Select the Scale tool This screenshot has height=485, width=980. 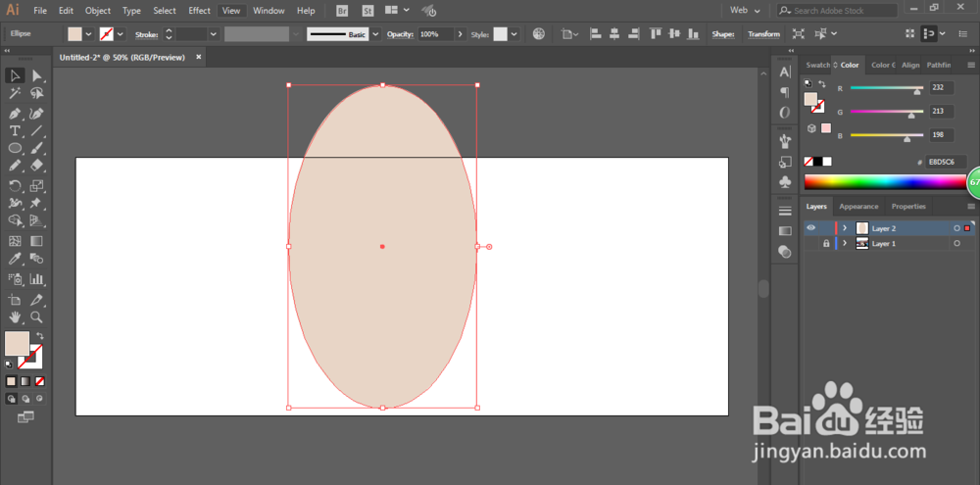(x=37, y=185)
